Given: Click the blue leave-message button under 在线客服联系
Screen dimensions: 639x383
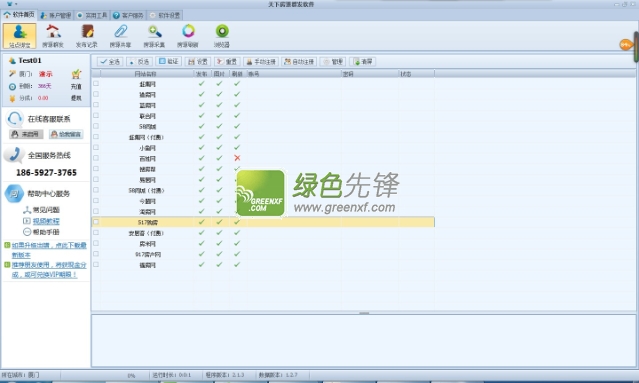Looking at the screenshot, I should pyautogui.click(x=66, y=134).
